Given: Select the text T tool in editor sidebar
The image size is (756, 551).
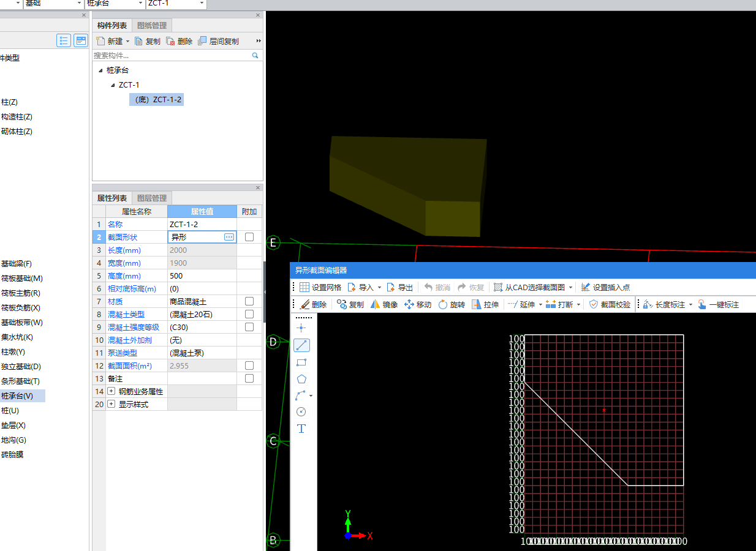Looking at the screenshot, I should pyautogui.click(x=301, y=429).
